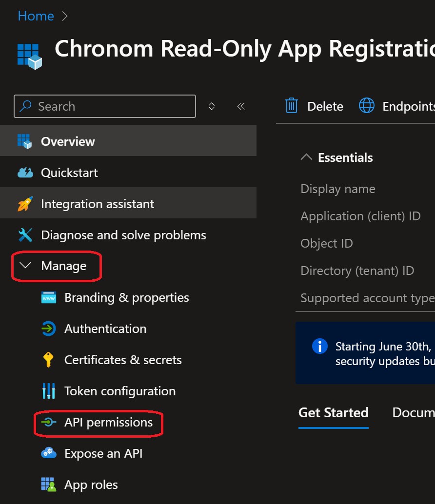Click the blue info icon in banner
This screenshot has width=435, height=504.
(320, 346)
